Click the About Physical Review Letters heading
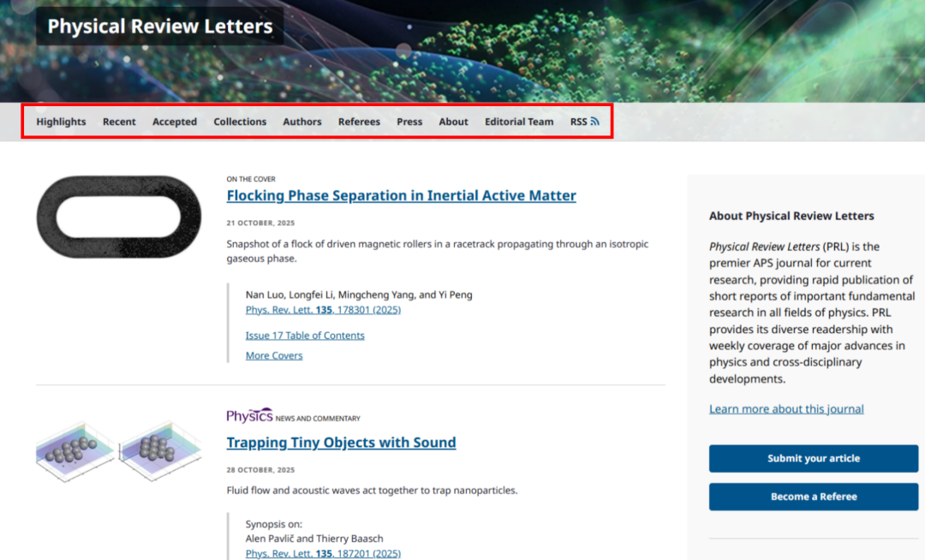The image size is (925, 560). (x=791, y=216)
